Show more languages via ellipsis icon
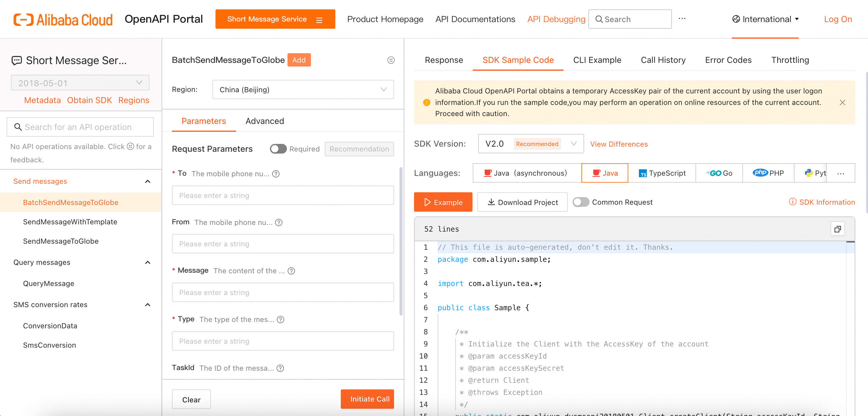Image resolution: width=868 pixels, height=416 pixels. pyautogui.click(x=840, y=173)
